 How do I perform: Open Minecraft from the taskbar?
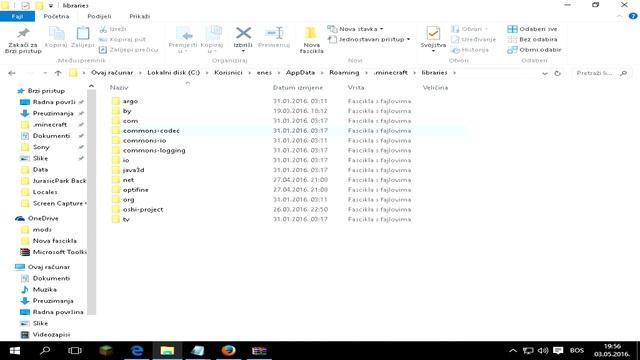pyautogui.click(x=106, y=351)
